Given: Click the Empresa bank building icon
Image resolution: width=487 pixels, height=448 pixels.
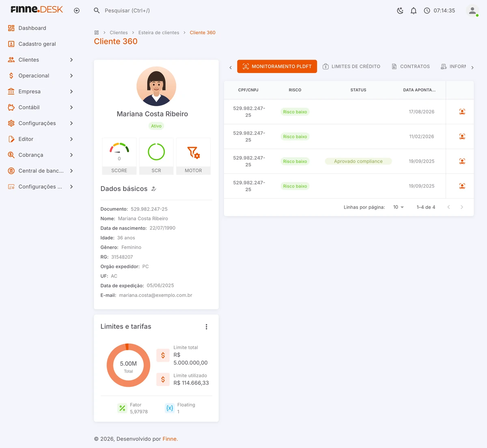Looking at the screenshot, I should click(x=11, y=91).
